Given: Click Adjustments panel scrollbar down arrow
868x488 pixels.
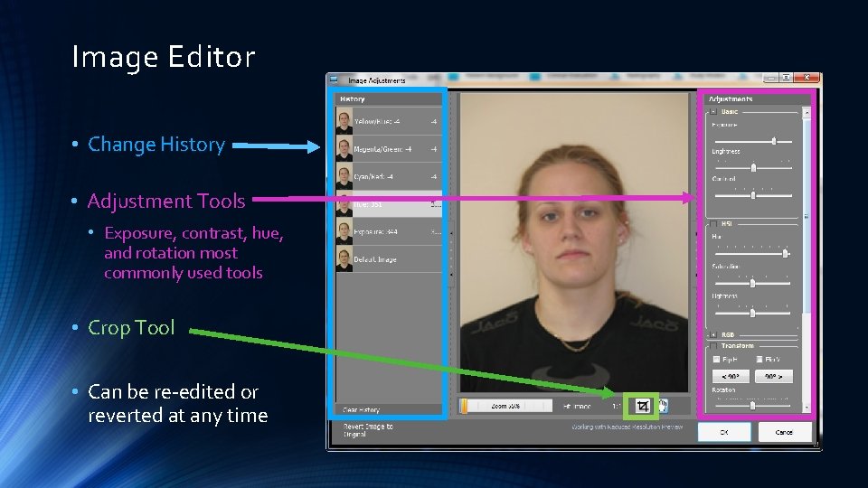Looking at the screenshot, I should pos(807,408).
